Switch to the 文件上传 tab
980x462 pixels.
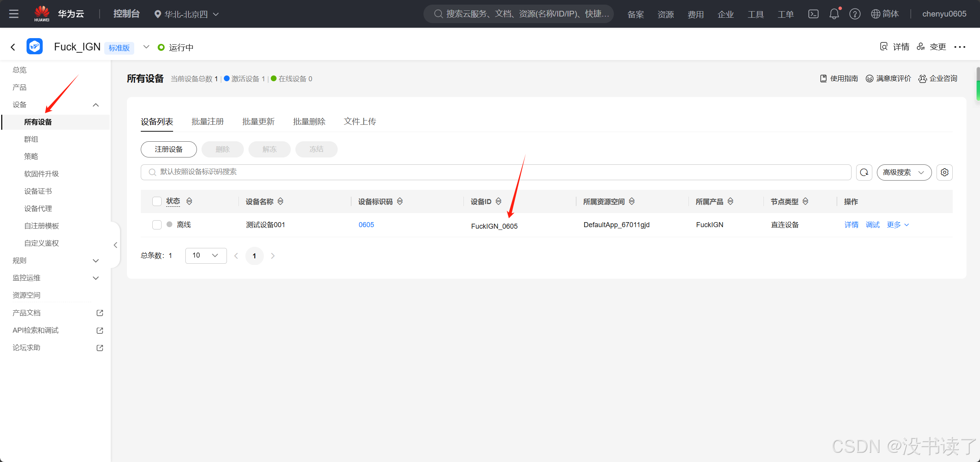(x=360, y=122)
